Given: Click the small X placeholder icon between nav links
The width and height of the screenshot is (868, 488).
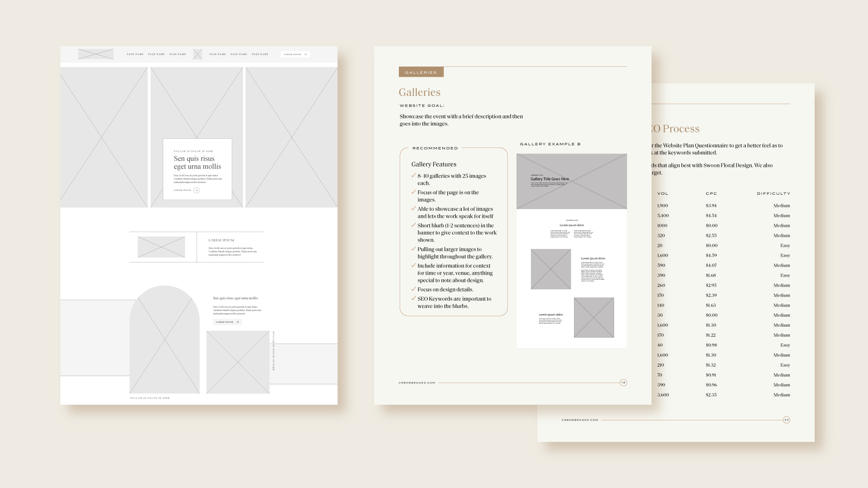Looking at the screenshot, I should click(197, 54).
